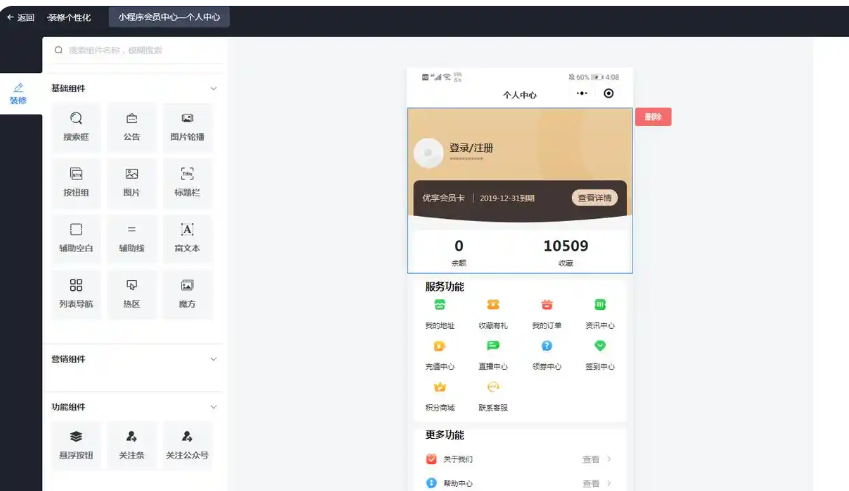Expand the 营销组件 section chevron

[213, 359]
